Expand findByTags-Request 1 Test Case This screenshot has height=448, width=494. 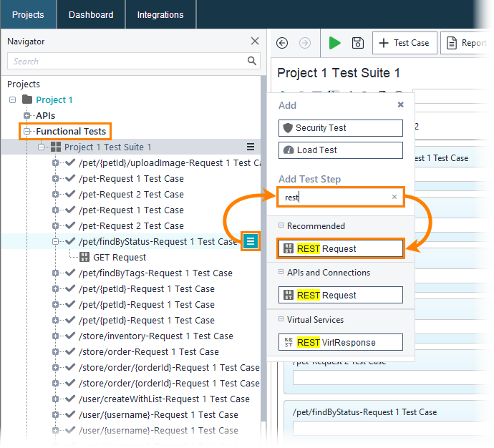(55, 273)
